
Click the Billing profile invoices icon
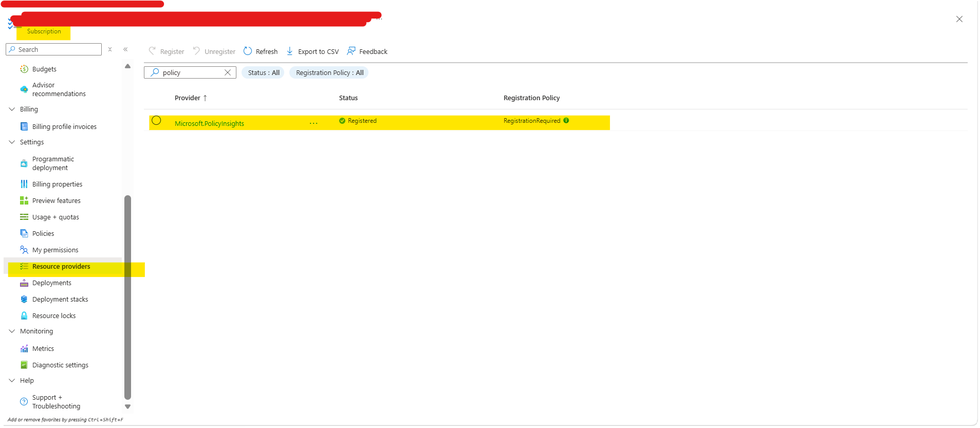tap(24, 126)
